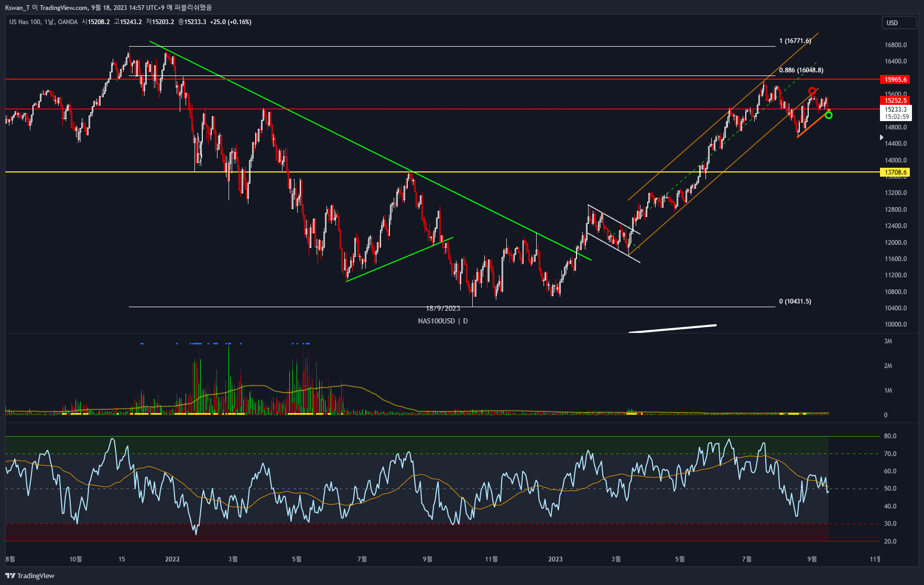
Task: Click the "8월" label on the time axis
Action: tap(10, 559)
